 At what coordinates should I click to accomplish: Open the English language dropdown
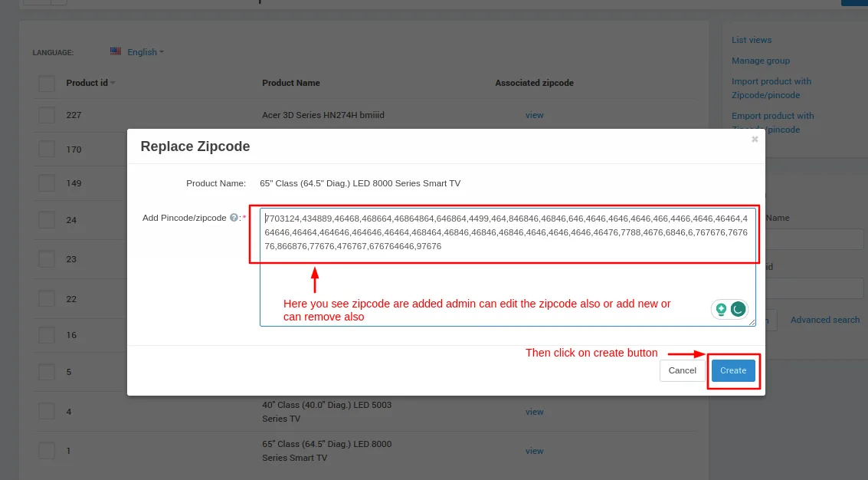(x=145, y=52)
